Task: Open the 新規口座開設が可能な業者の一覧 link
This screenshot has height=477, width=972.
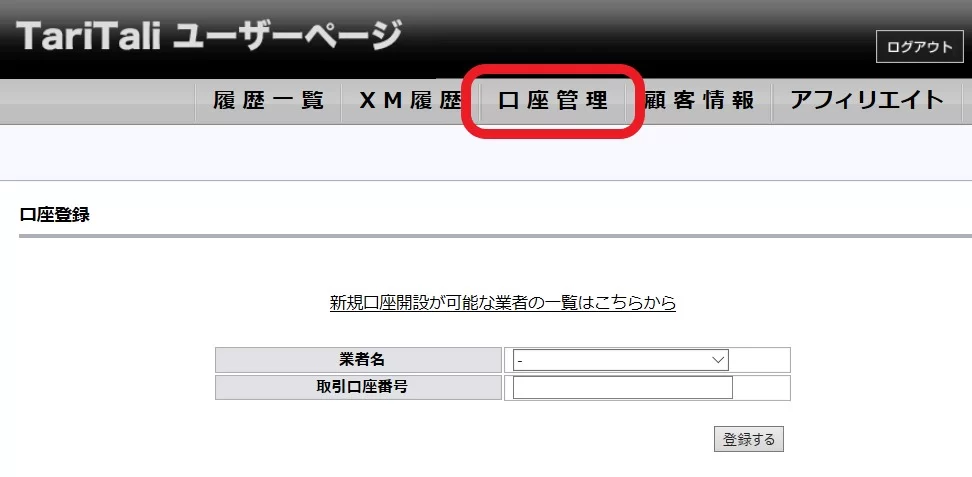Action: 503,303
